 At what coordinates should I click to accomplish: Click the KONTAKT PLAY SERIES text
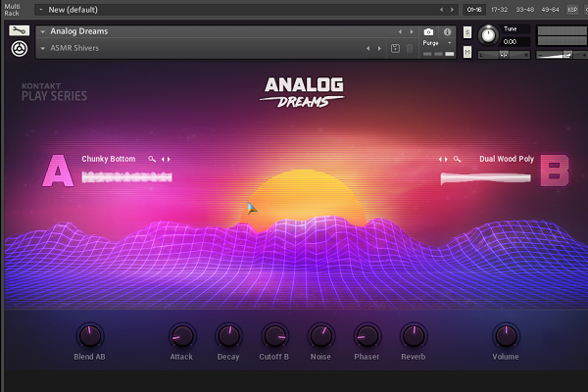[54, 92]
